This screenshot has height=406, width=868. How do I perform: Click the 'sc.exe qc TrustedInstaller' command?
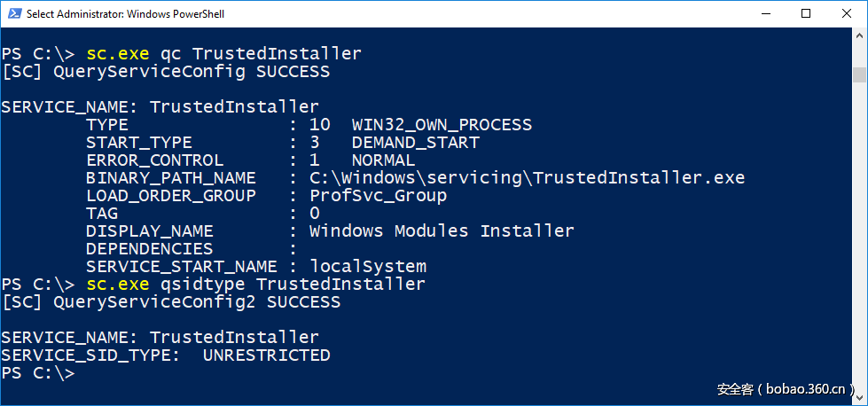point(223,53)
